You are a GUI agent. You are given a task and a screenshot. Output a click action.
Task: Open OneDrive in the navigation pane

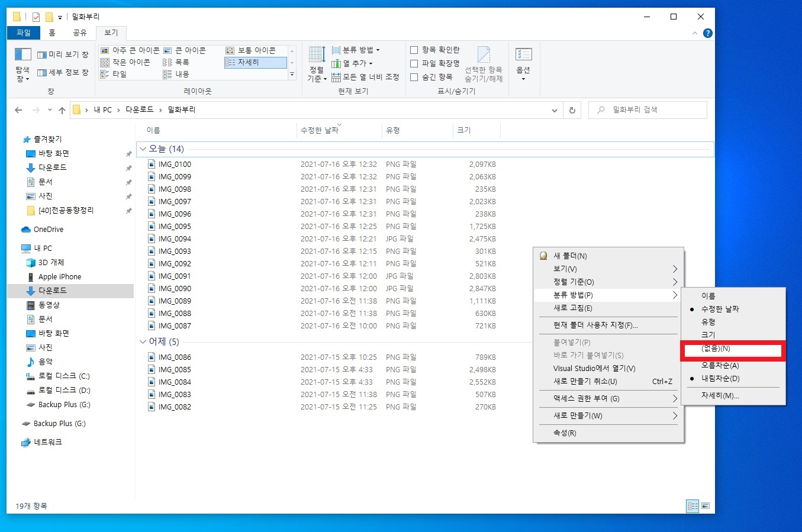[49, 229]
